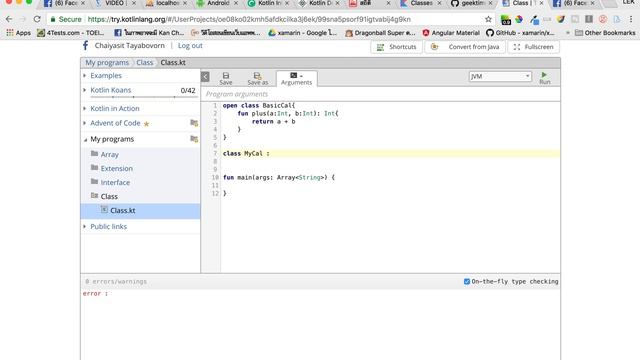
Task: Click the browser address bar URL
Action: (249, 19)
